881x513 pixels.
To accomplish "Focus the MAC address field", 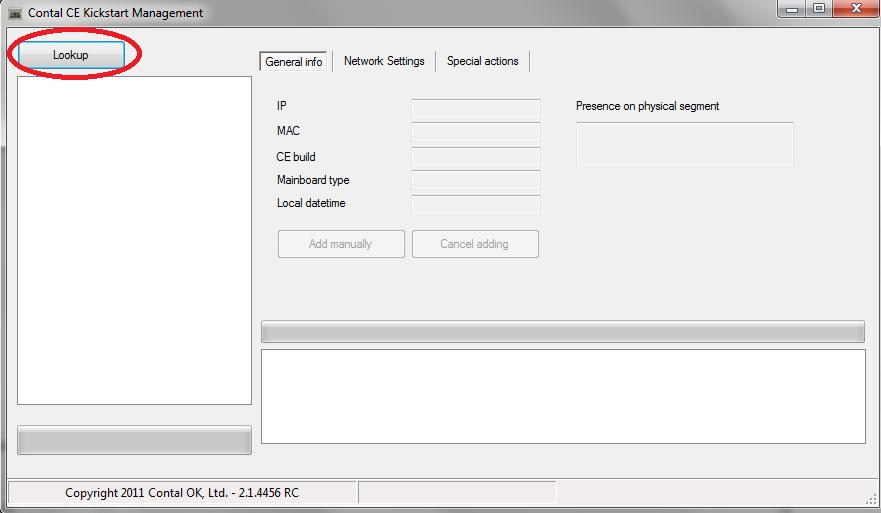I will click(x=476, y=131).
